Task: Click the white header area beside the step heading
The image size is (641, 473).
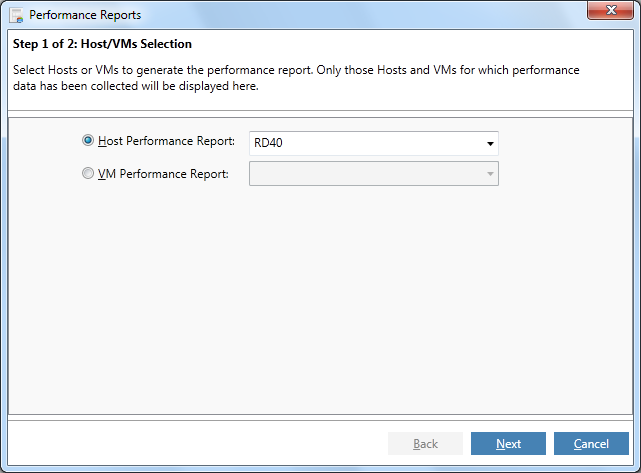Action: (x=409, y=44)
